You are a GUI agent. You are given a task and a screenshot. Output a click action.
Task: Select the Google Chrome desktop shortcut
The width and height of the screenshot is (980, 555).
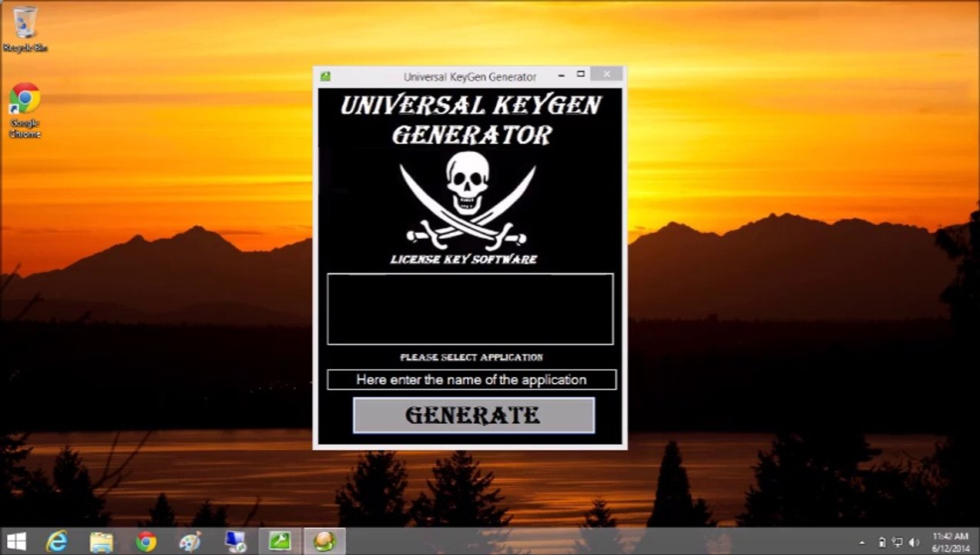click(25, 111)
